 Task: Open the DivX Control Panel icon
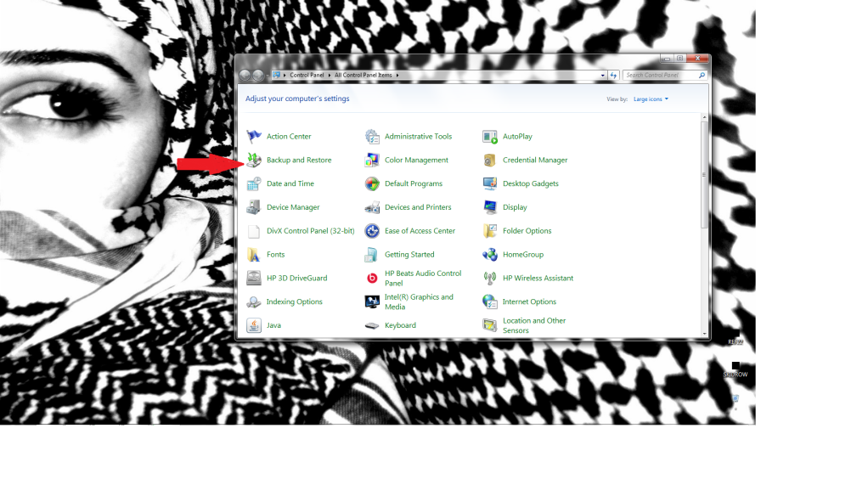pos(254,231)
